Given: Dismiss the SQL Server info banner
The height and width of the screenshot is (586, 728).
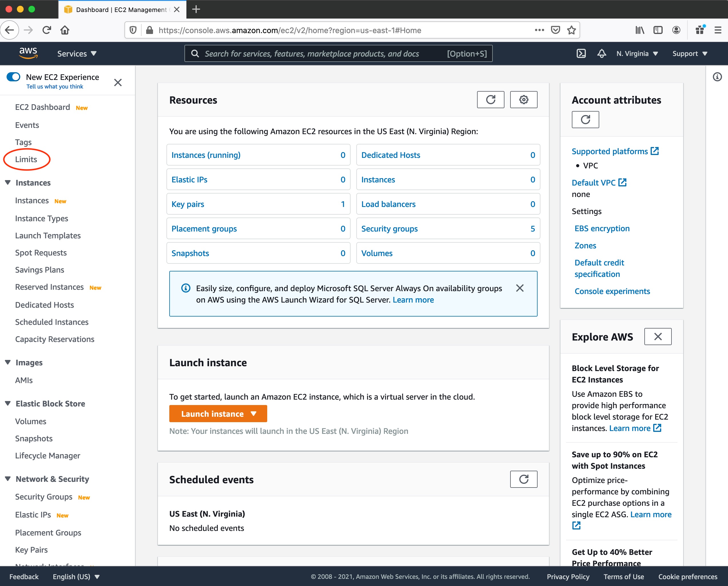Looking at the screenshot, I should 520,288.
